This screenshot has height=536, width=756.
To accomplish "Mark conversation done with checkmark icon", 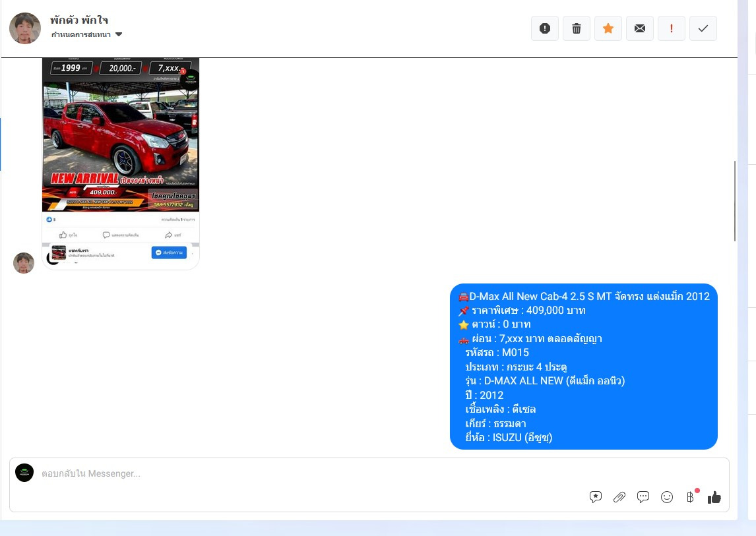I will click(703, 28).
